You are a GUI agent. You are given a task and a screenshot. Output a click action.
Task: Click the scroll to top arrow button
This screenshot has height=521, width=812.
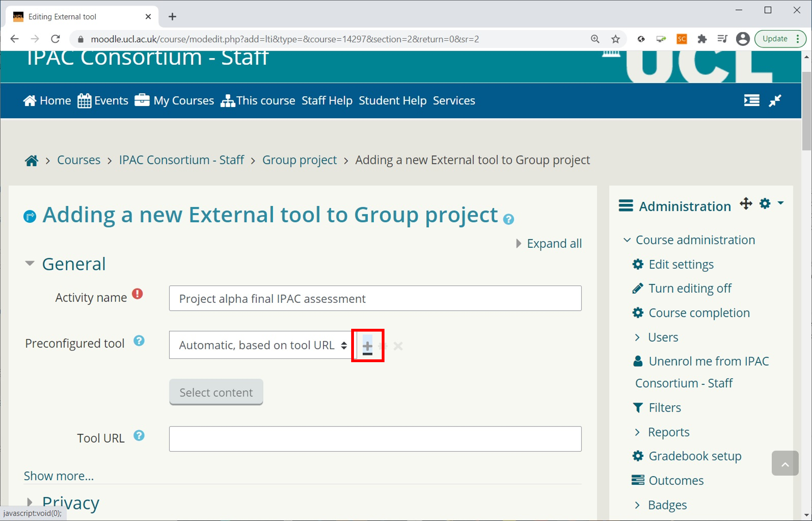pyautogui.click(x=785, y=463)
